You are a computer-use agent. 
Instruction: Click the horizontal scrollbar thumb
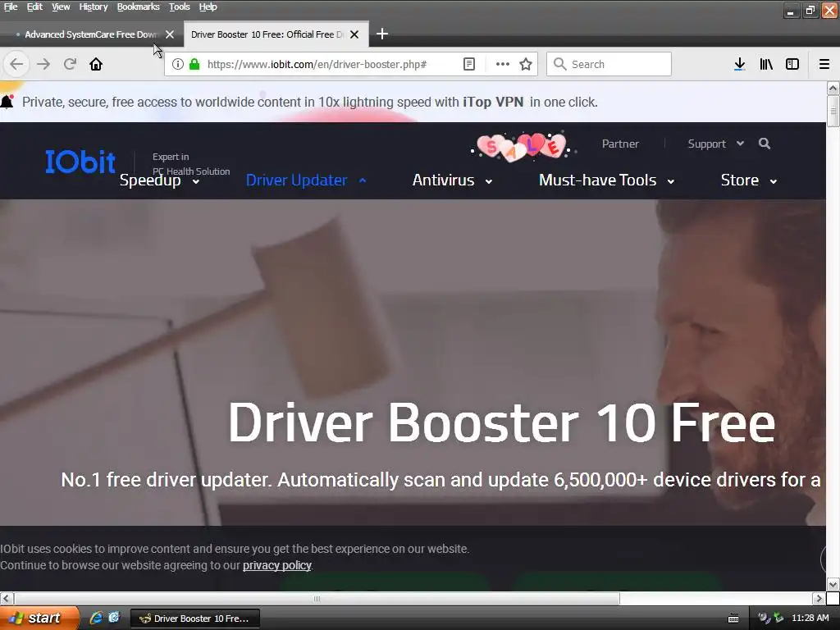tap(317, 598)
